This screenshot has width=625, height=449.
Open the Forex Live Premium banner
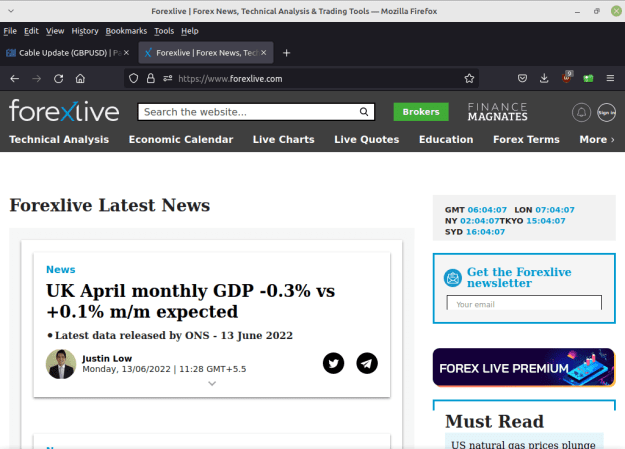click(x=524, y=367)
